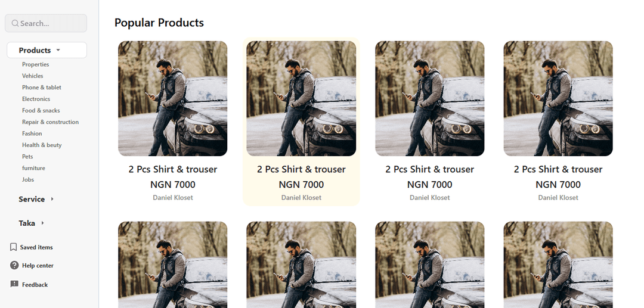
Task: Click the search magnifier icon
Action: pos(15,23)
